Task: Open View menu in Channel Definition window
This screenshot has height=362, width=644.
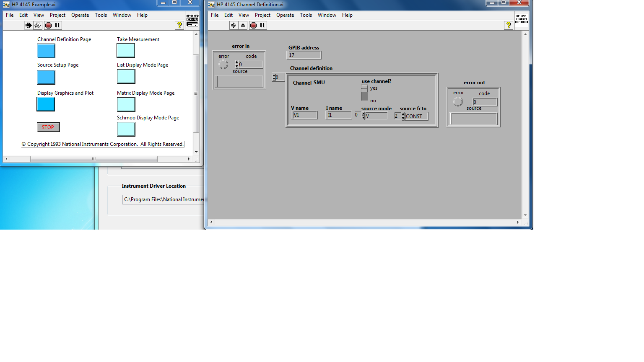Action: (x=244, y=15)
